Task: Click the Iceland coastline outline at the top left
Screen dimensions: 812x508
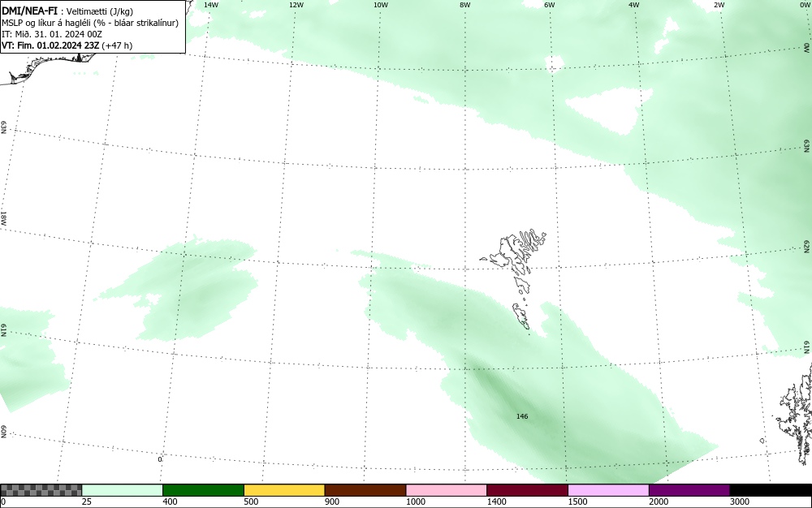Action: 46,67
